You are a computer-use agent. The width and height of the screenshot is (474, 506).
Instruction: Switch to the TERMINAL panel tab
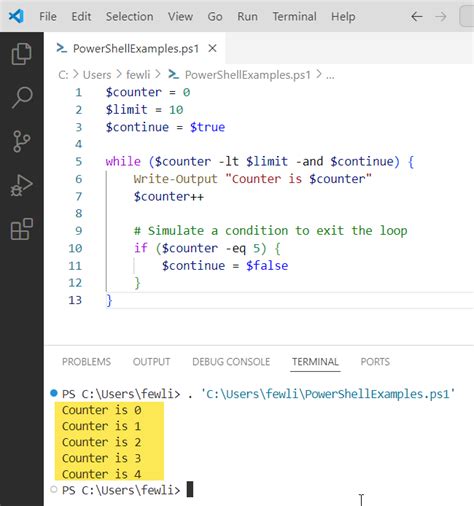click(315, 362)
